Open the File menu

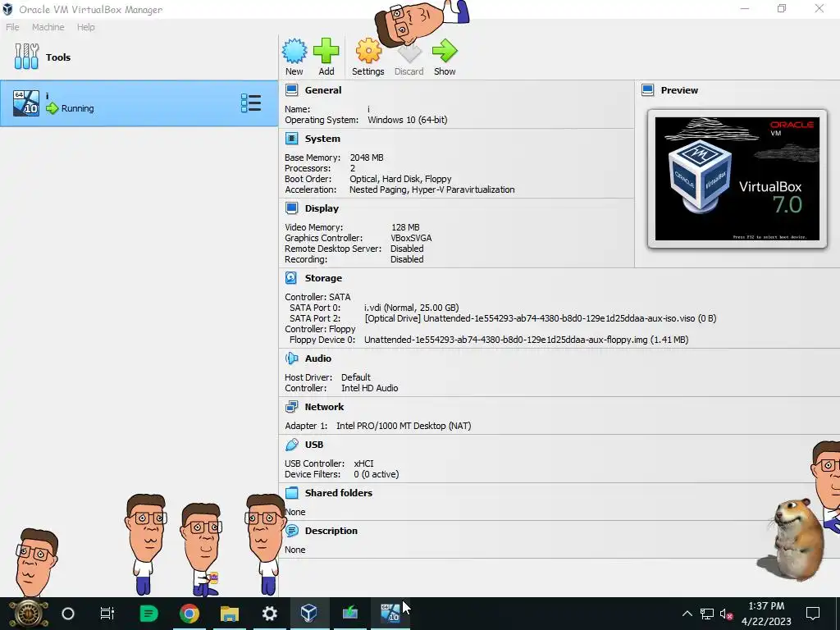click(12, 27)
